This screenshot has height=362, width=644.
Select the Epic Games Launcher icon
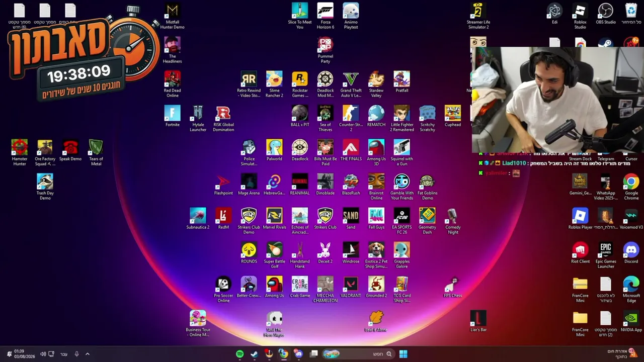tap(606, 255)
